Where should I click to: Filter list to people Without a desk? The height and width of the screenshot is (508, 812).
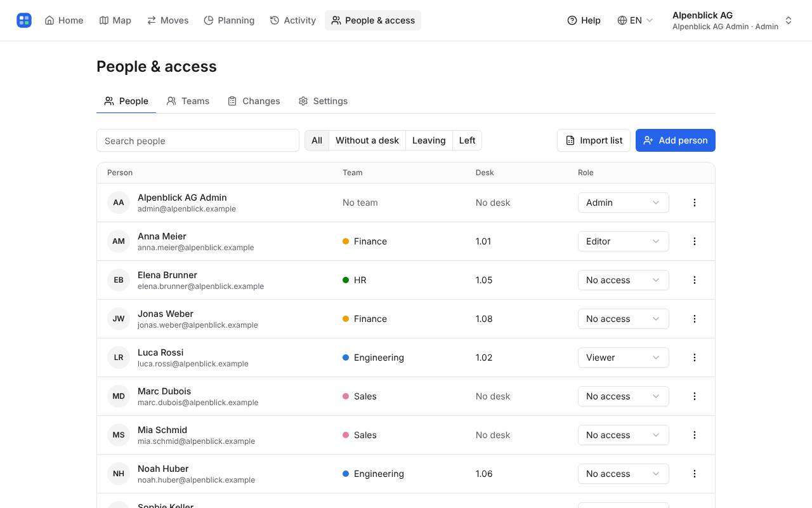click(367, 140)
